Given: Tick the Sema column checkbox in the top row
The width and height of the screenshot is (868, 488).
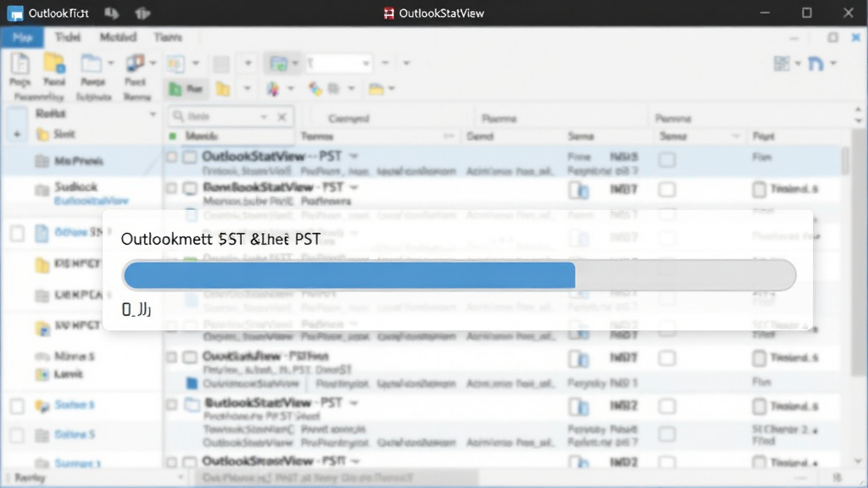Looking at the screenshot, I should click(667, 160).
